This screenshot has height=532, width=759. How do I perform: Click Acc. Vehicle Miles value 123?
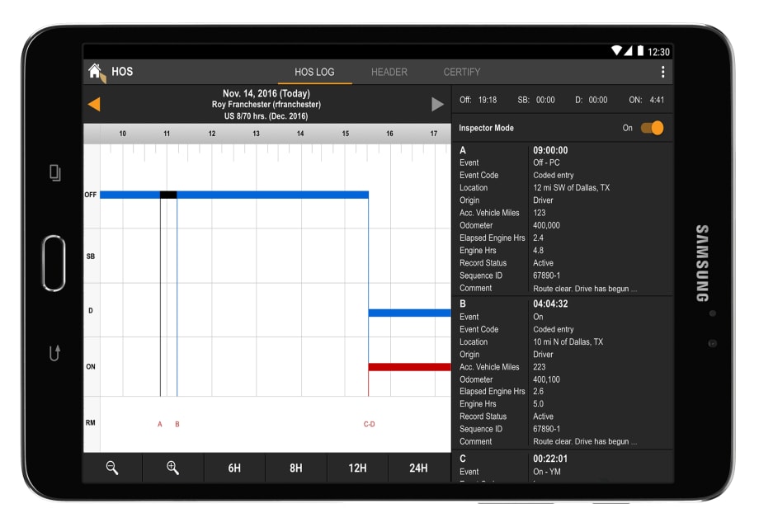click(540, 213)
